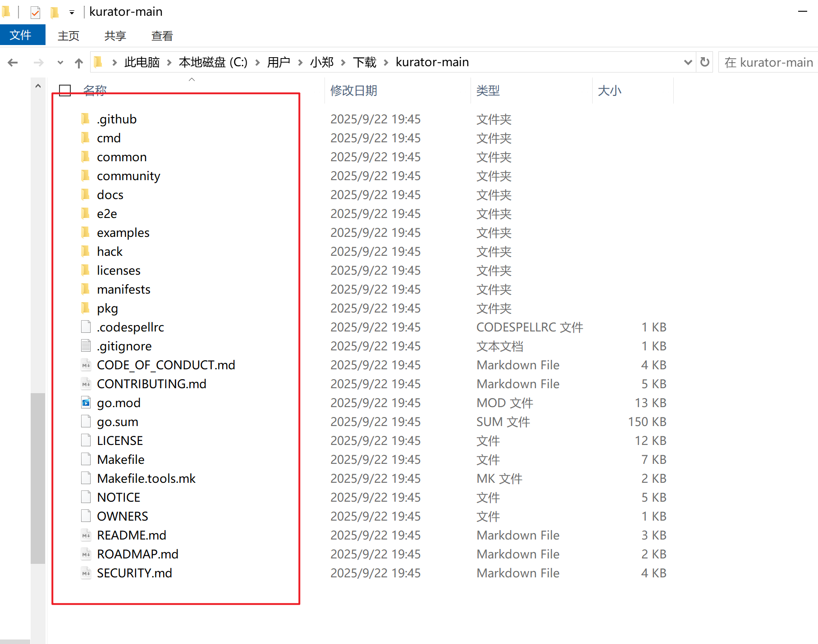The width and height of the screenshot is (818, 644).
Task: Open the 主页 ribbon tab
Action: pyautogui.click(x=69, y=36)
